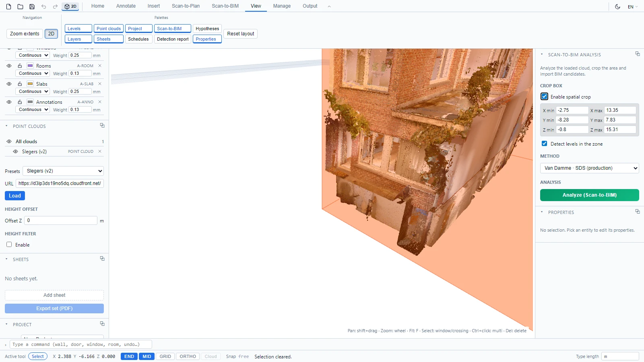The width and height of the screenshot is (644, 362).
Task: Switch to the Manage tab
Action: point(282,6)
